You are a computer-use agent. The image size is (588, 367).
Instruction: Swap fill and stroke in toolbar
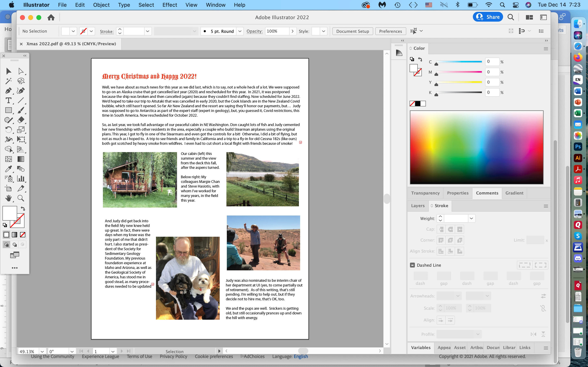tap(23, 209)
